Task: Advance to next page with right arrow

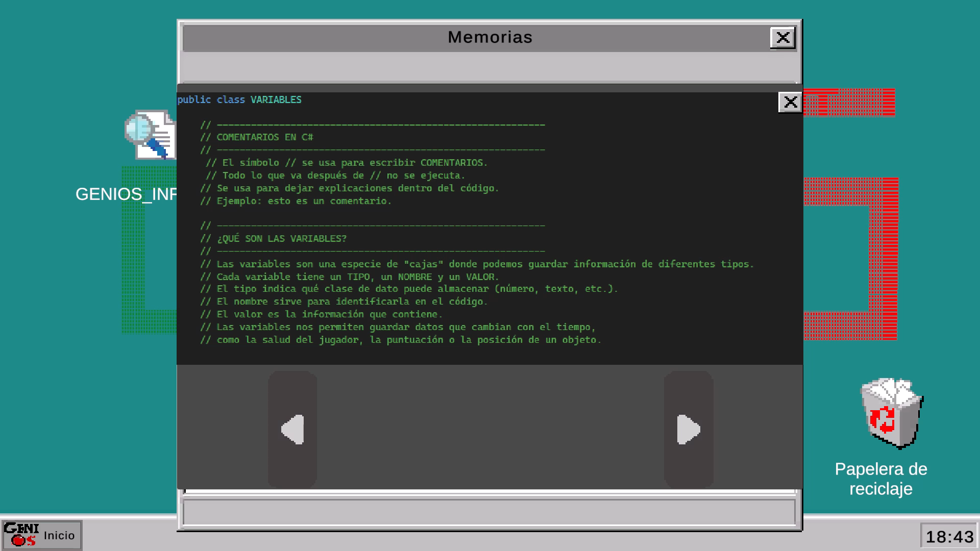Action: click(x=688, y=430)
